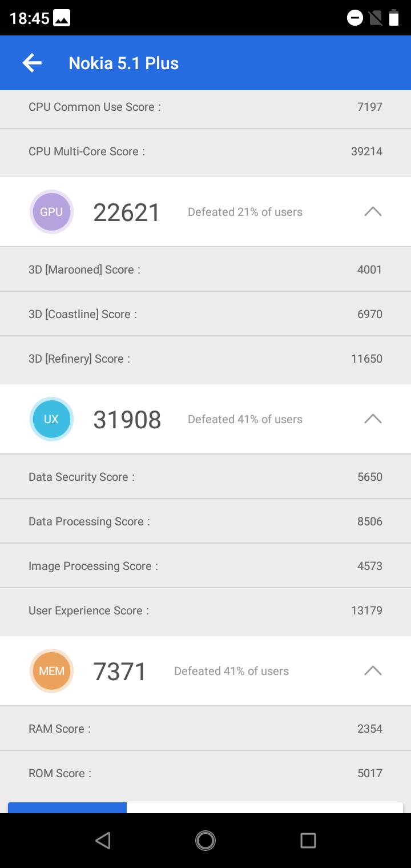Tap the ROM Score row
Screen dimensions: 411x868
[x=205, y=773]
